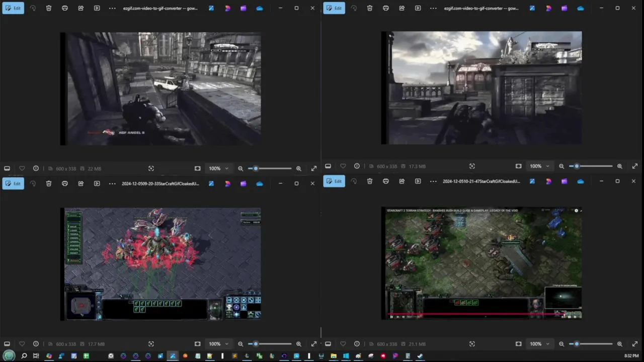Show file info in the 17.3 MB window

click(357, 166)
